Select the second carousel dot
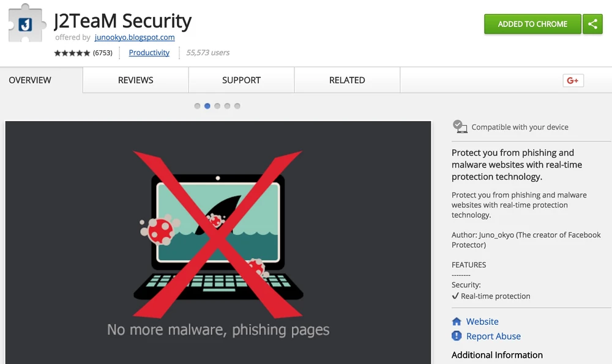 pos(207,106)
